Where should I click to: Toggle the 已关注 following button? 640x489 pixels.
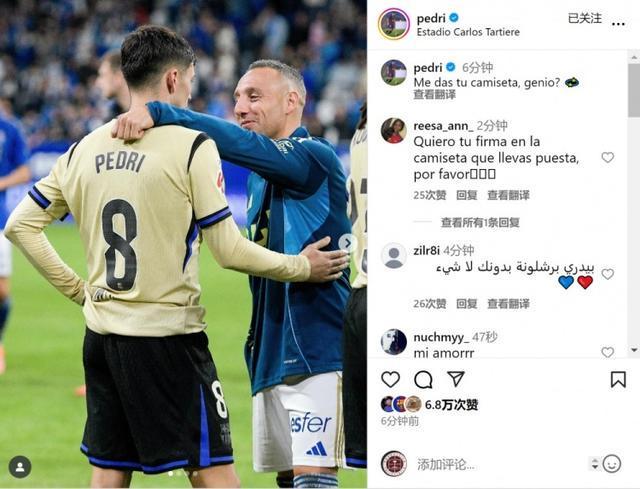584,18
